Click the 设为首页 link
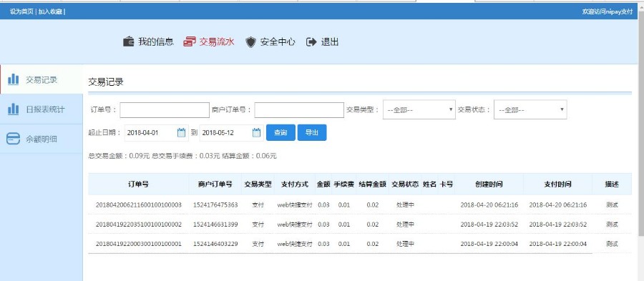644x281 pixels. click(x=21, y=11)
